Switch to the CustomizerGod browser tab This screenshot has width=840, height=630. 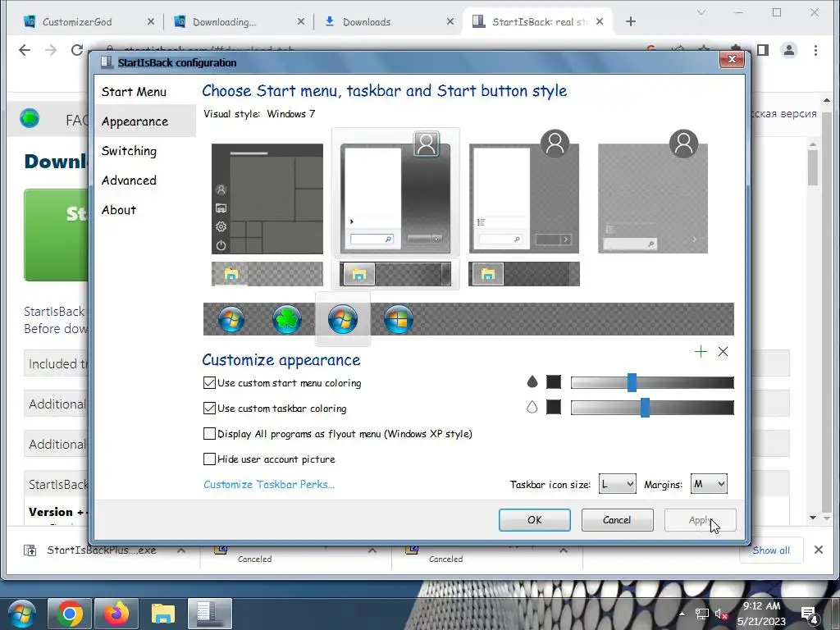(89, 22)
